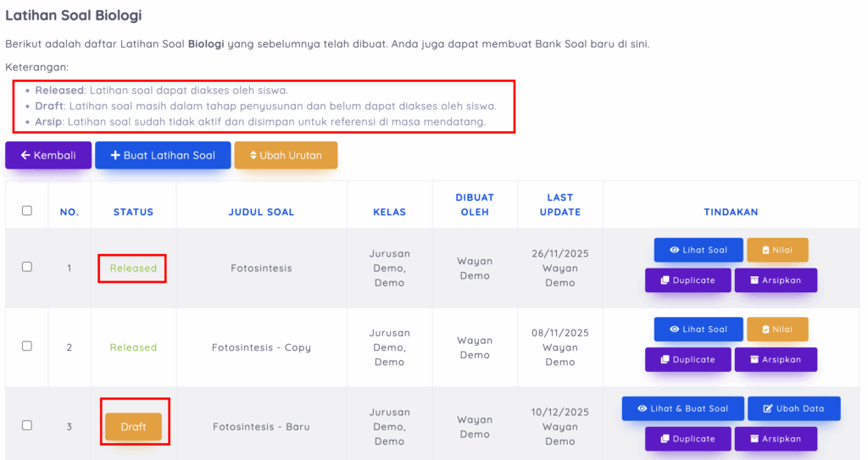The image size is (868, 460).
Task: Click the KELAS column header
Action: click(389, 212)
